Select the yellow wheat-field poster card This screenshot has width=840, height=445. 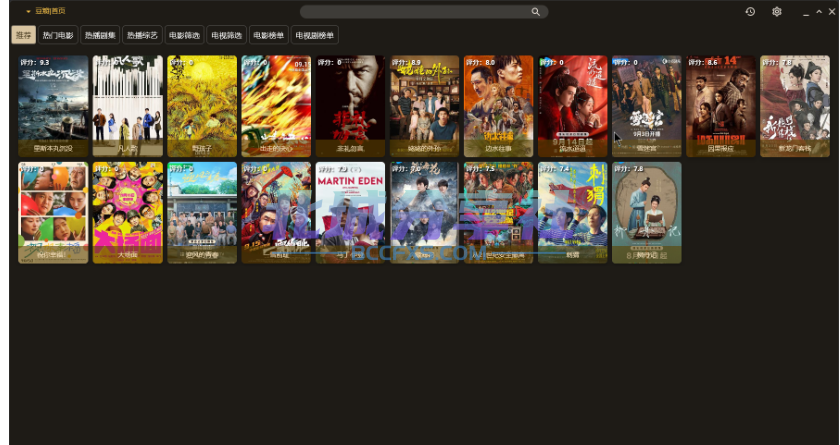202,106
